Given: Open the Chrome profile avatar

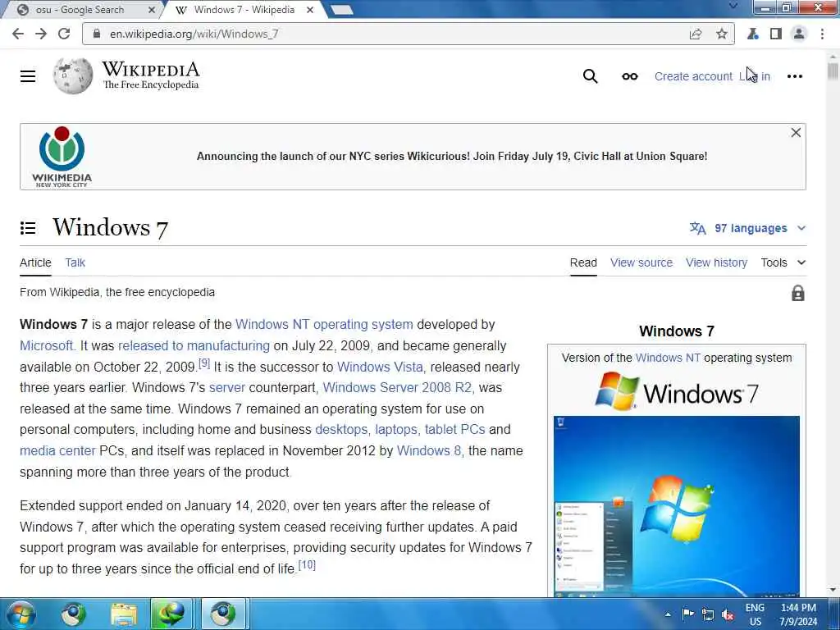Looking at the screenshot, I should pyautogui.click(x=799, y=34).
